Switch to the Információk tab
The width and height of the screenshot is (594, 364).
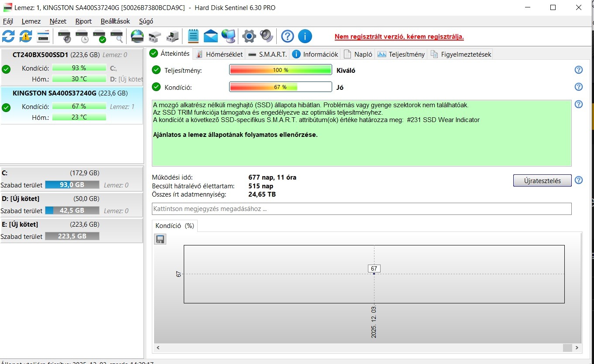click(315, 54)
